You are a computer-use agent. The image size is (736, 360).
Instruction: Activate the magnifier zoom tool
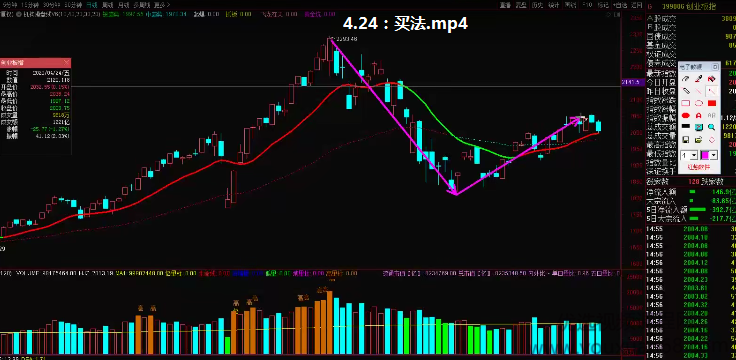pyautogui.click(x=712, y=127)
